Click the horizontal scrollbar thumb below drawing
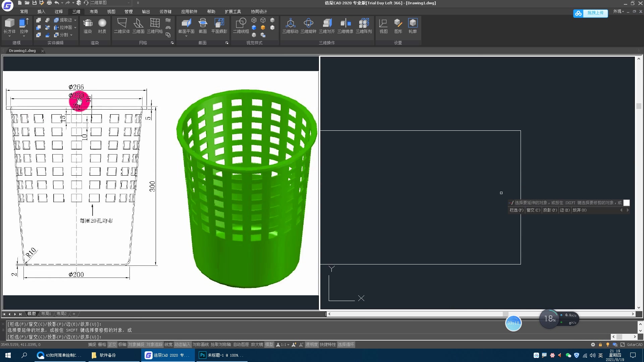The height and width of the screenshot is (362, 644). pos(505,314)
